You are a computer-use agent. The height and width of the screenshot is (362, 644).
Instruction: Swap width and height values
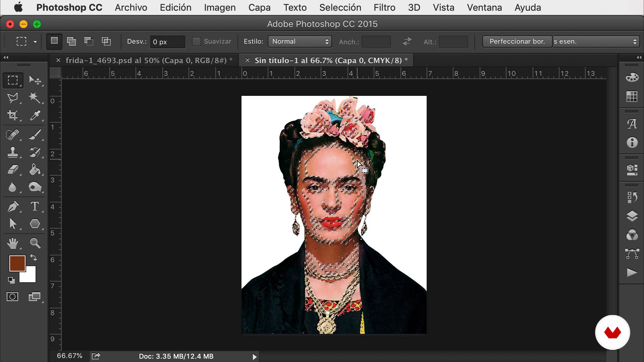coord(407,42)
